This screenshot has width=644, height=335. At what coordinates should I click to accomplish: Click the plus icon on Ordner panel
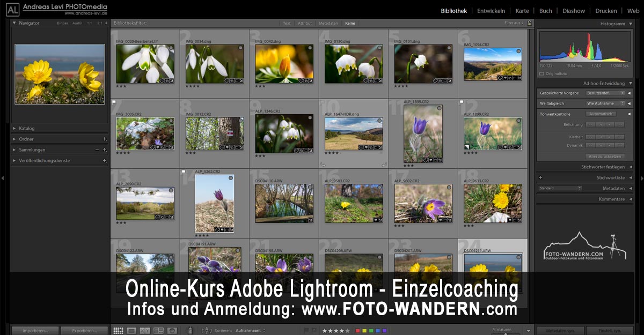click(105, 139)
